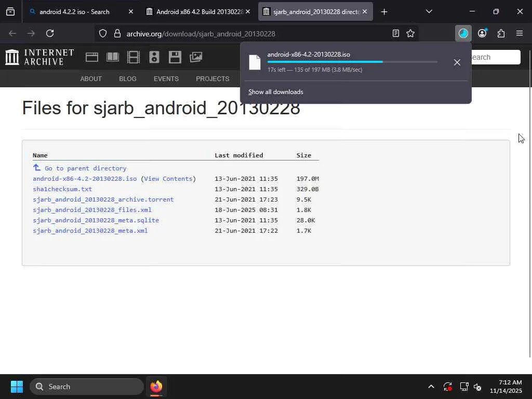Open Internet Archive Video film icon

pos(134,57)
